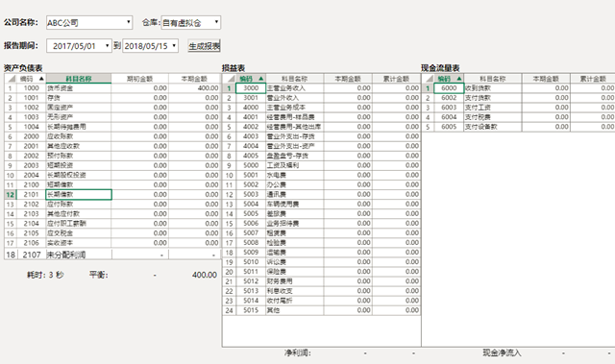The height and width of the screenshot is (364, 615).
Task: Open the start date 2017/05/01 picker
Action: tap(79, 46)
